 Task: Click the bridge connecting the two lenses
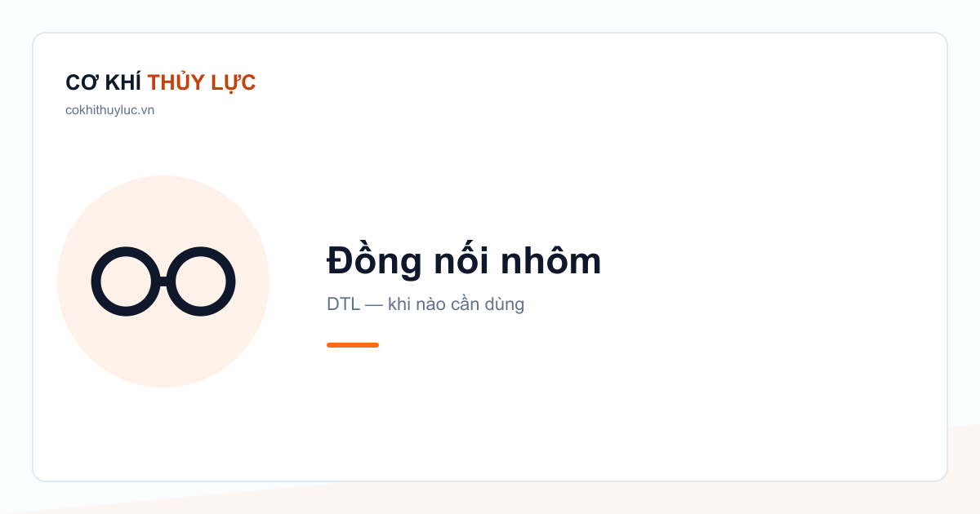[163, 281]
